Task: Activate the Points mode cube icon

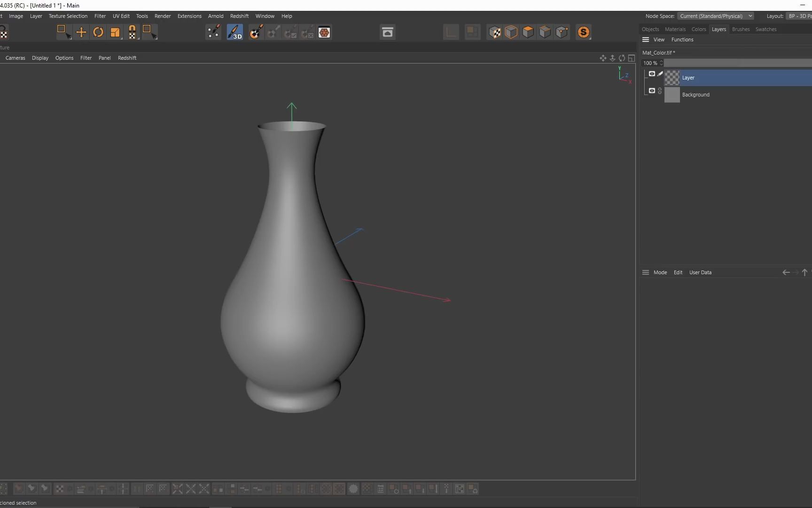Action: coord(562,32)
